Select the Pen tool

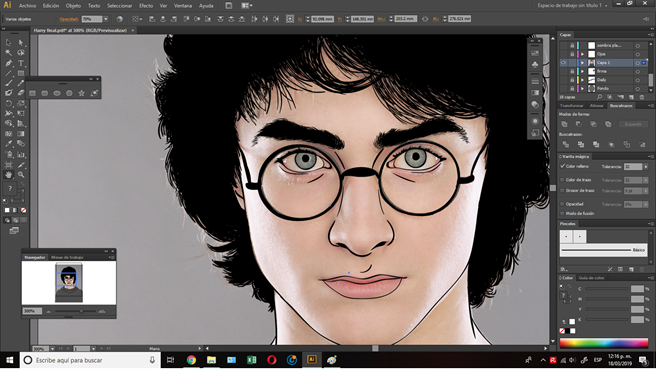pyautogui.click(x=8, y=63)
